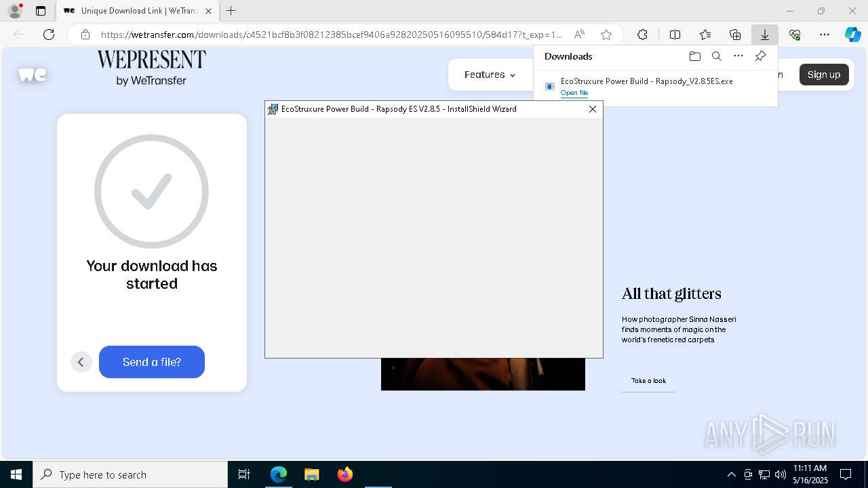Open the notification center icon

click(x=846, y=474)
